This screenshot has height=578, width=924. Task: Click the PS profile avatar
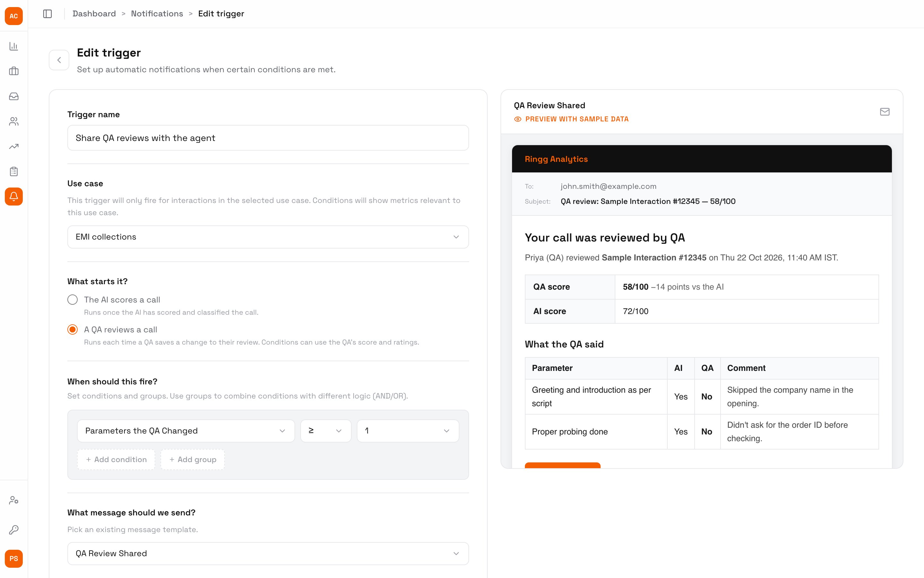14,558
